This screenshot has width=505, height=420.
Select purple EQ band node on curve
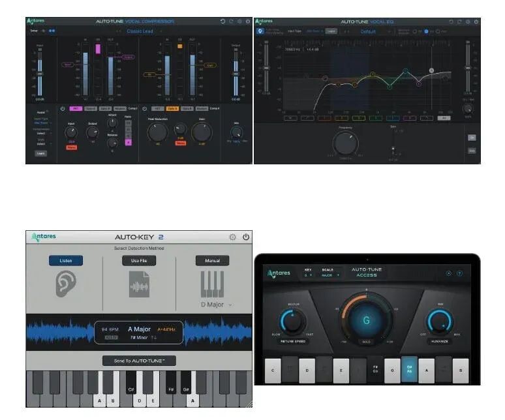[x=418, y=84]
